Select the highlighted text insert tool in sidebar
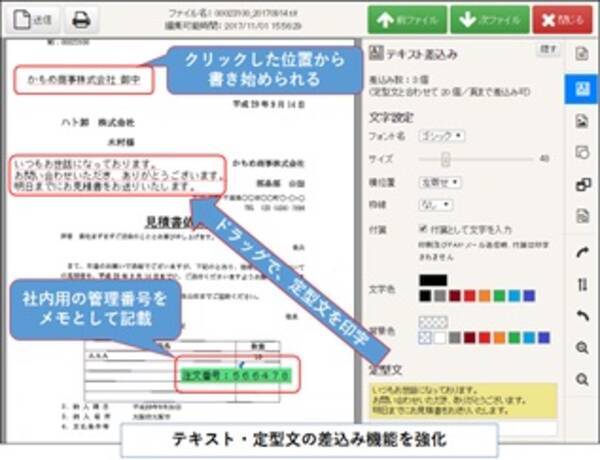Viewport: 600px width, 460px height. [582, 89]
